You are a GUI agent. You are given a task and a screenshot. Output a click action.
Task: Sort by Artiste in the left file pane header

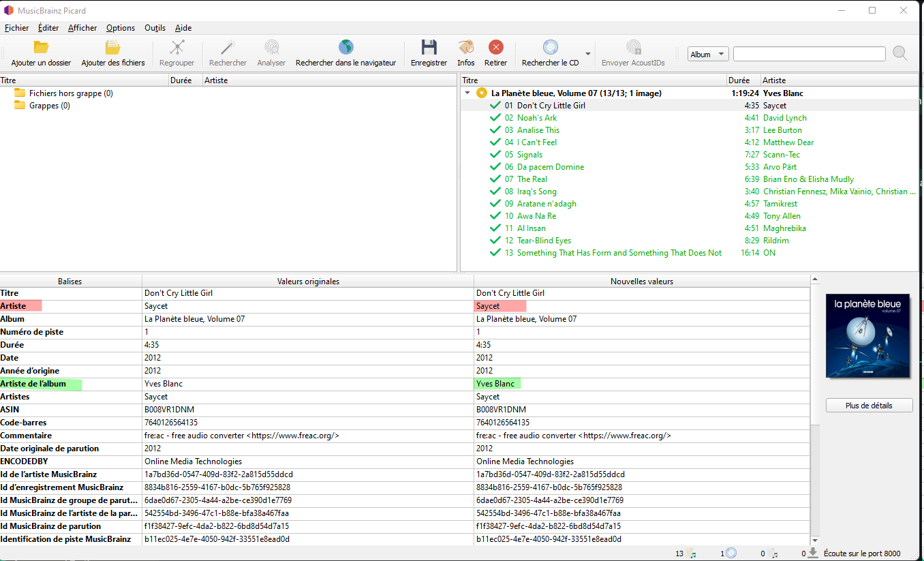pyautogui.click(x=330, y=80)
